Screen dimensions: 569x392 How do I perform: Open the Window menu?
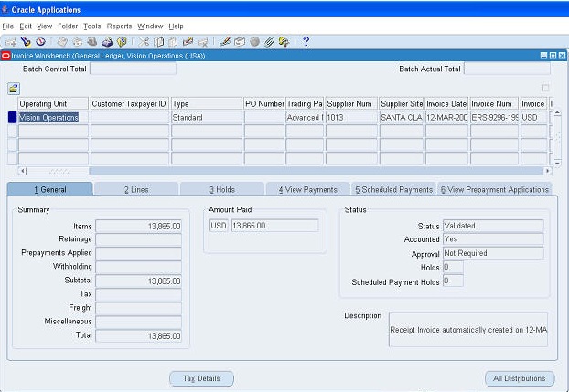(x=150, y=26)
